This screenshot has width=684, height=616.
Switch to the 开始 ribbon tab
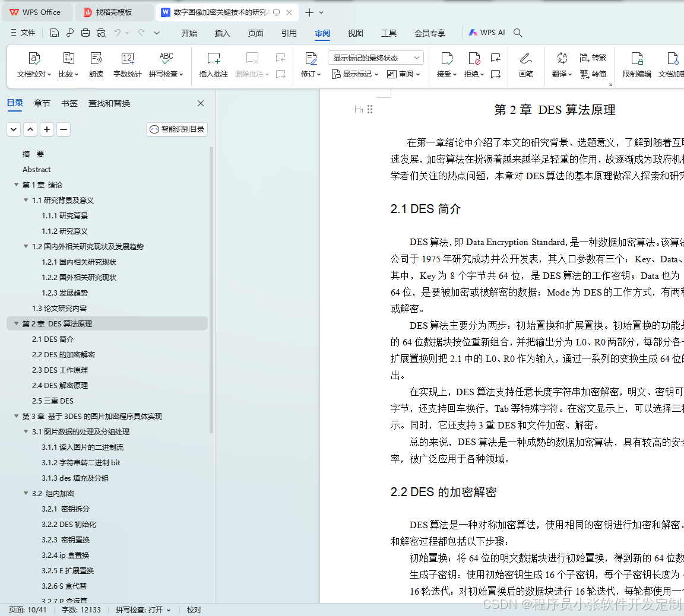point(189,33)
